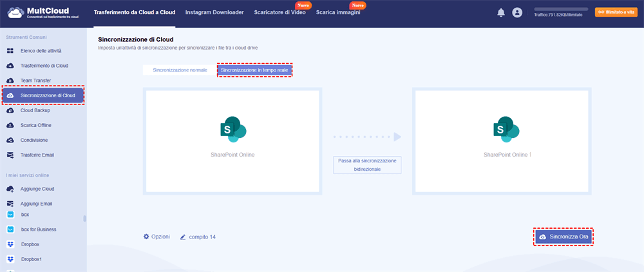Image resolution: width=644 pixels, height=272 pixels.
Task: Click the pencil icon beside compito 14
Action: [x=183, y=237]
